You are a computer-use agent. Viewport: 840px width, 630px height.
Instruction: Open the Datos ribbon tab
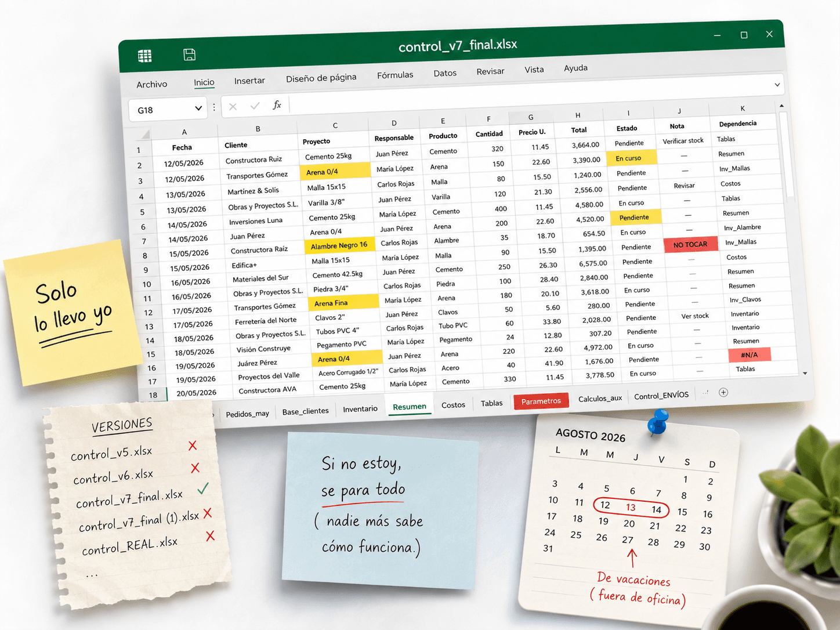(445, 73)
